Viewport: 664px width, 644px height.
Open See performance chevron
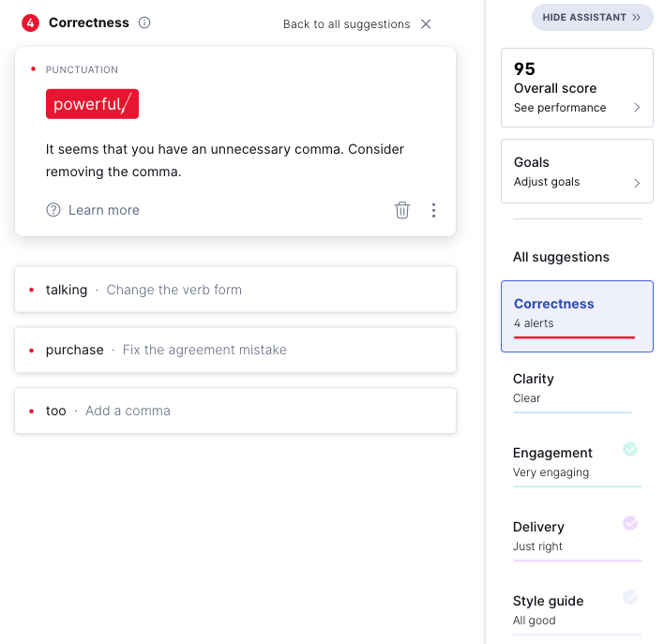coord(637,108)
